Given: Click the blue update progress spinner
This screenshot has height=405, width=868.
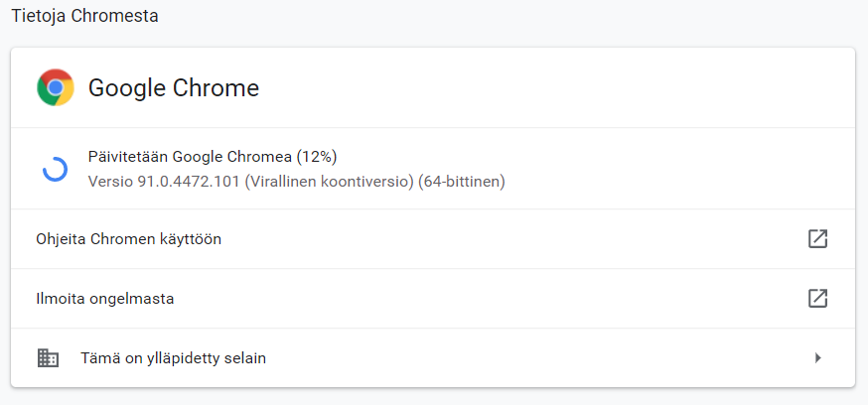Looking at the screenshot, I should click(x=56, y=170).
